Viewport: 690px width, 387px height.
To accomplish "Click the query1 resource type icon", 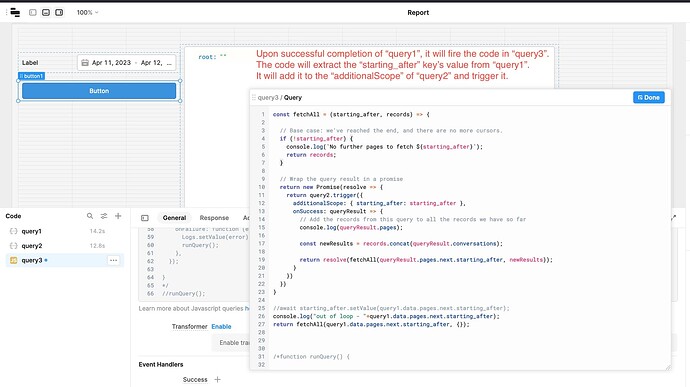I will [x=13, y=231].
